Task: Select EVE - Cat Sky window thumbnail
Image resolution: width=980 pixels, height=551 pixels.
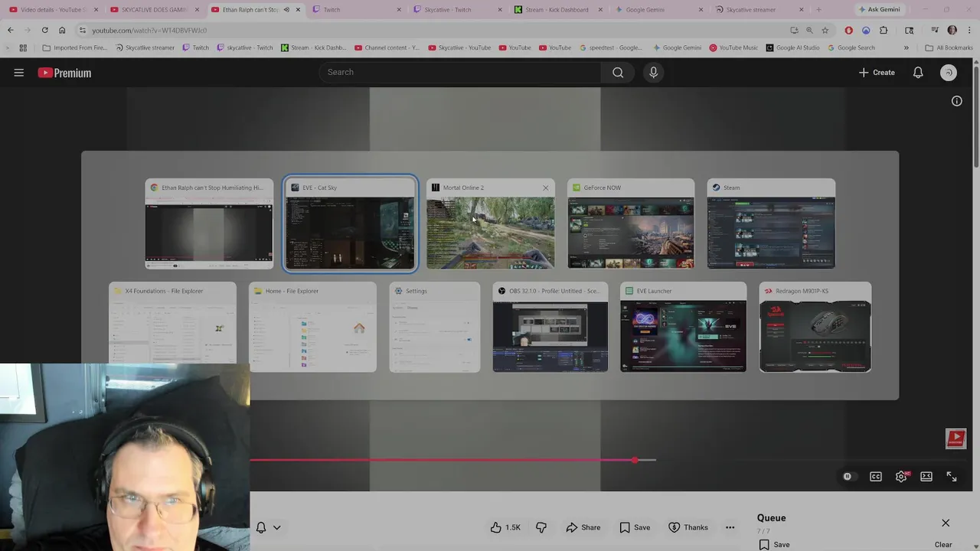Action: [x=351, y=224]
